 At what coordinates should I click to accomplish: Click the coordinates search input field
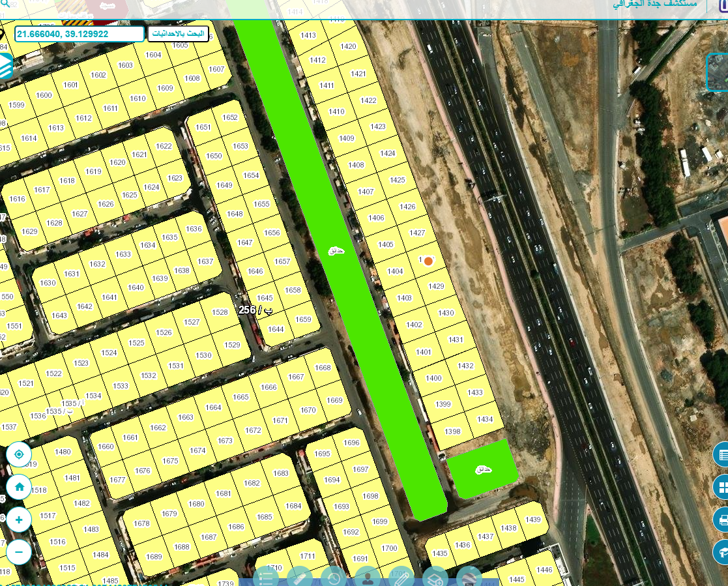click(80, 34)
